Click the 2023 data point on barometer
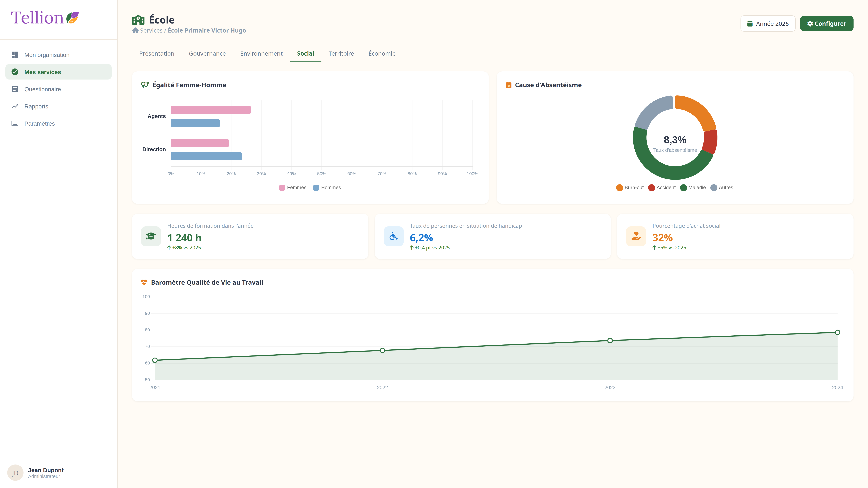Image resolution: width=868 pixels, height=488 pixels. (x=610, y=341)
